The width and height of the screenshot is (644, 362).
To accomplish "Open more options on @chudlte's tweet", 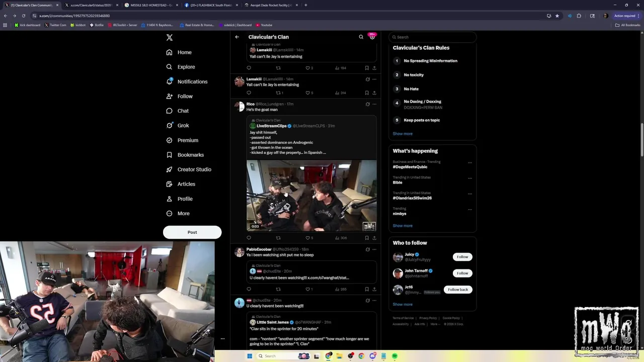I will [x=374, y=300].
